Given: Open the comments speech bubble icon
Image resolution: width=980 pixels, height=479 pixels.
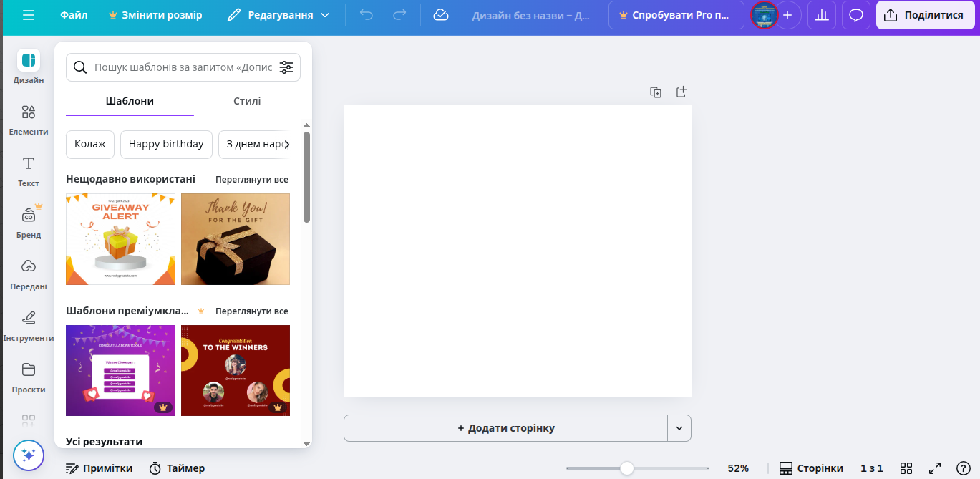Looking at the screenshot, I should [x=855, y=15].
